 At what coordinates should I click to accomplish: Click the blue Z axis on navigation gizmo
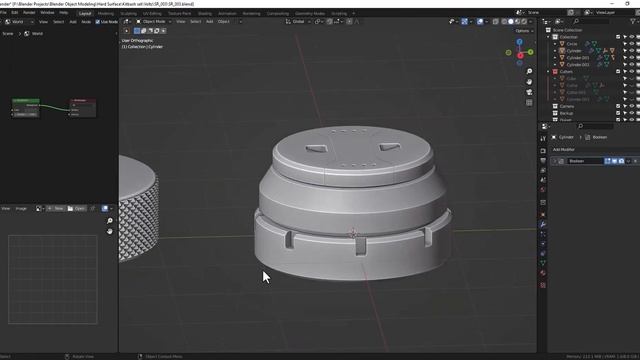(519, 42)
